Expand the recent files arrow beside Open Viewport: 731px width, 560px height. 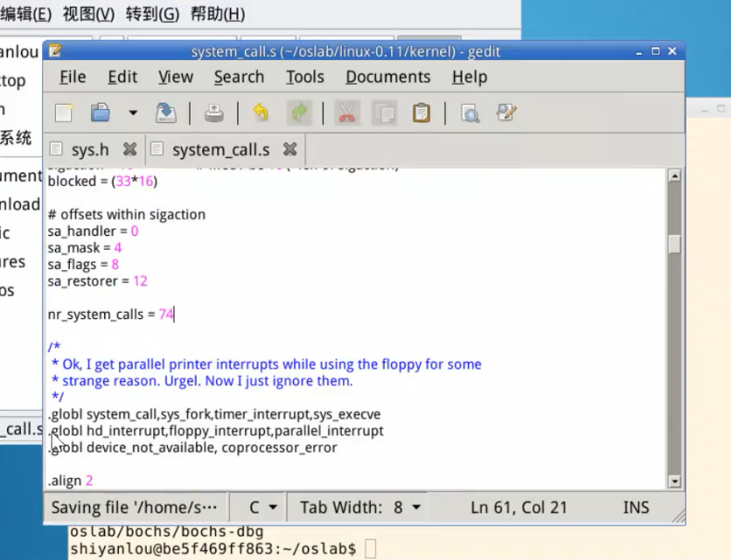pos(133,113)
